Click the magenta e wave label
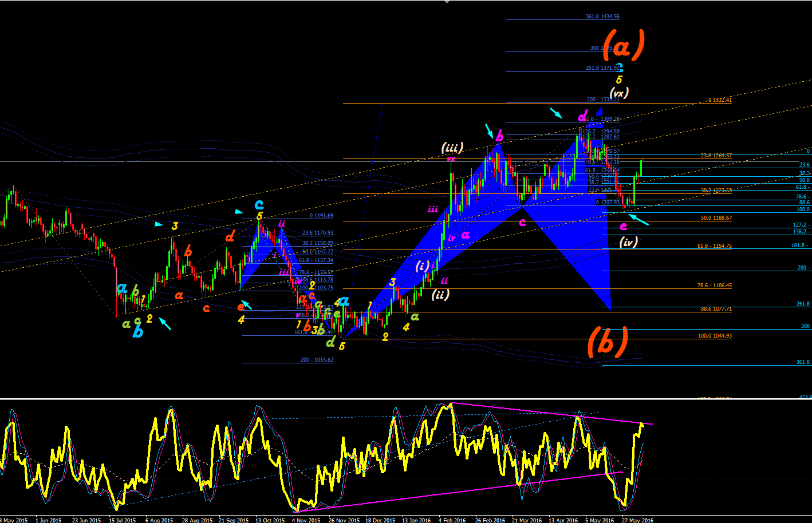 coord(623,226)
